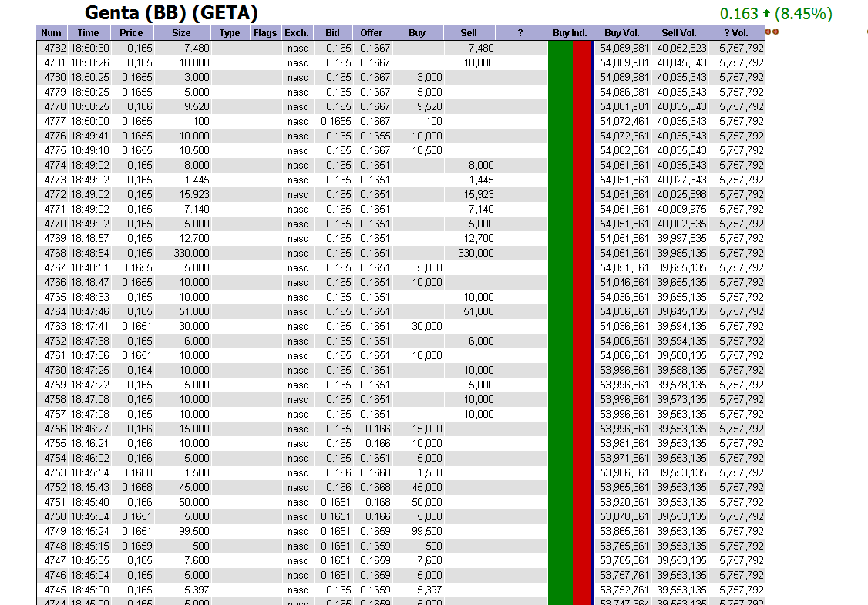Click the 53,920,361 buy volume value

pos(624,502)
